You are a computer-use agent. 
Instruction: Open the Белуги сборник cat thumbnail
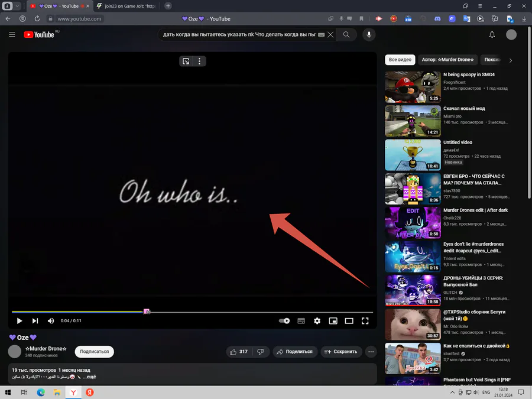click(x=413, y=325)
